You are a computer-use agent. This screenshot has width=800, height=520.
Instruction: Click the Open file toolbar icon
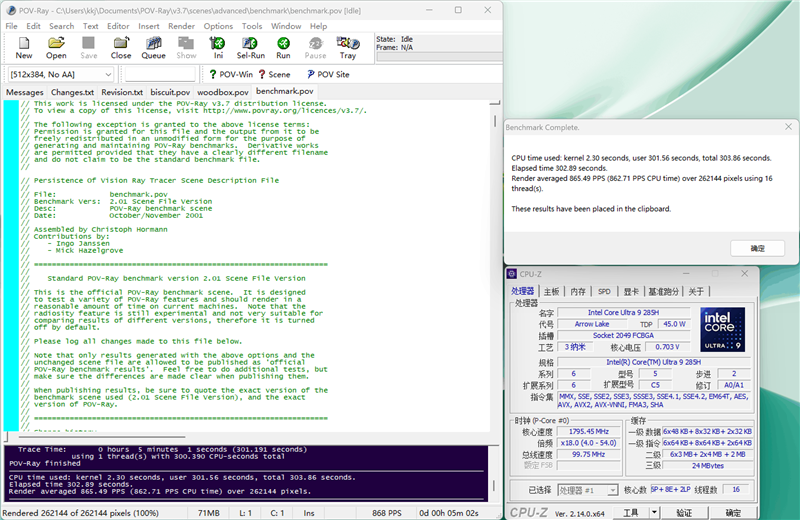click(x=56, y=48)
